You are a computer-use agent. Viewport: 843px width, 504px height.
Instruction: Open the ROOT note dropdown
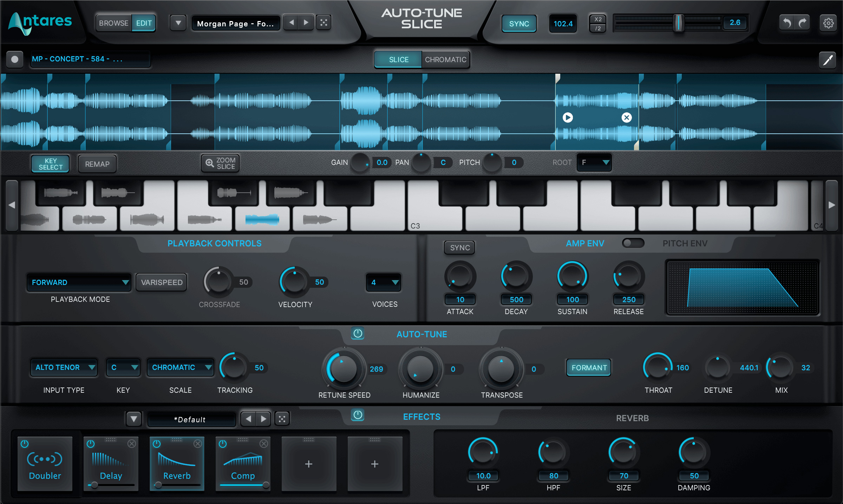(594, 163)
